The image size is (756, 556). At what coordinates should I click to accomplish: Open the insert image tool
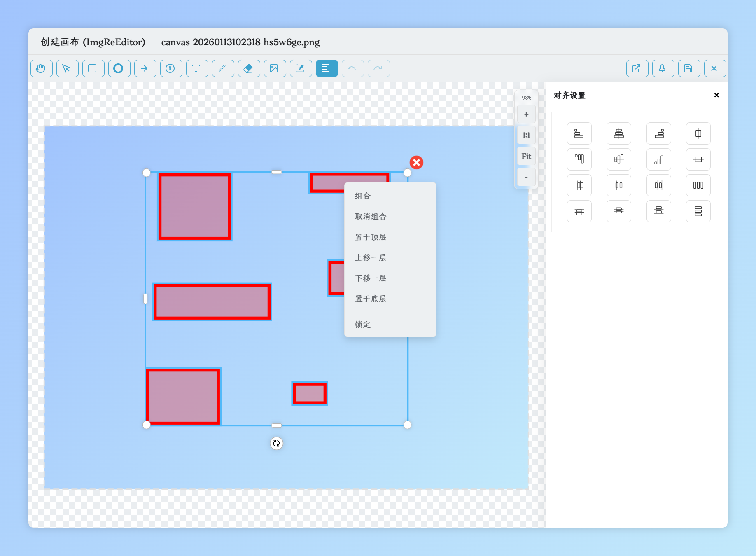275,68
